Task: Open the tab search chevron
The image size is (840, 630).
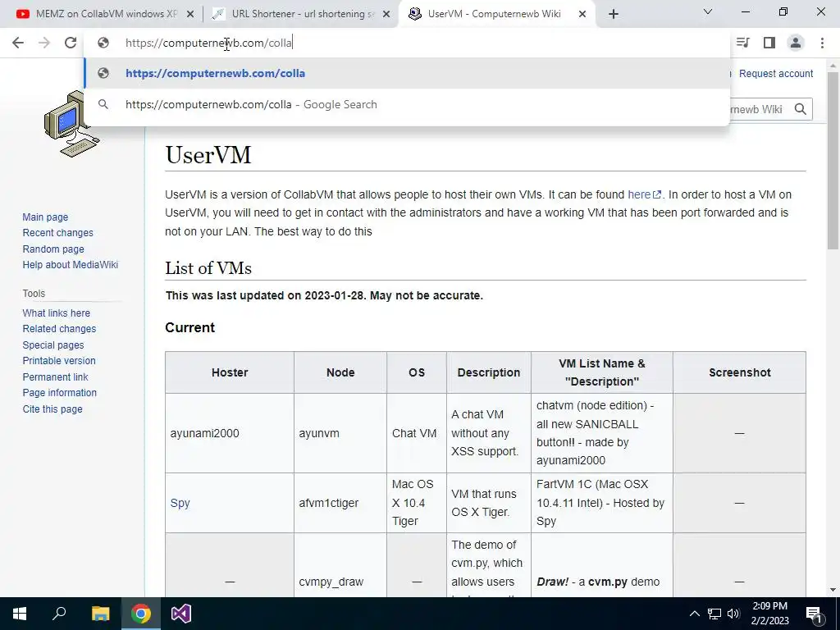Action: [x=708, y=11]
